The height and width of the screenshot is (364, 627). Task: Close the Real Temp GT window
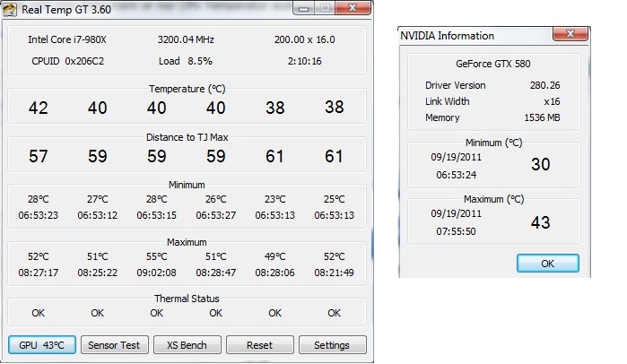(x=353, y=7)
